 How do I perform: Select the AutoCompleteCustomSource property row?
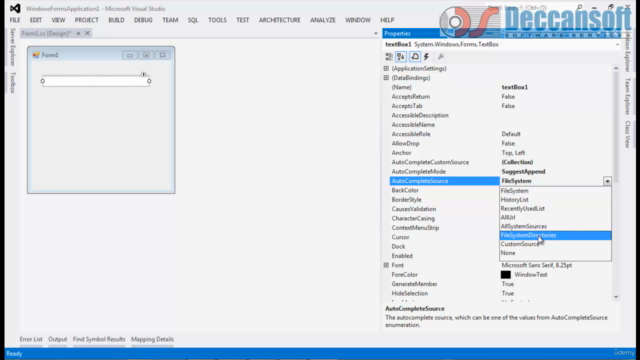point(501,162)
